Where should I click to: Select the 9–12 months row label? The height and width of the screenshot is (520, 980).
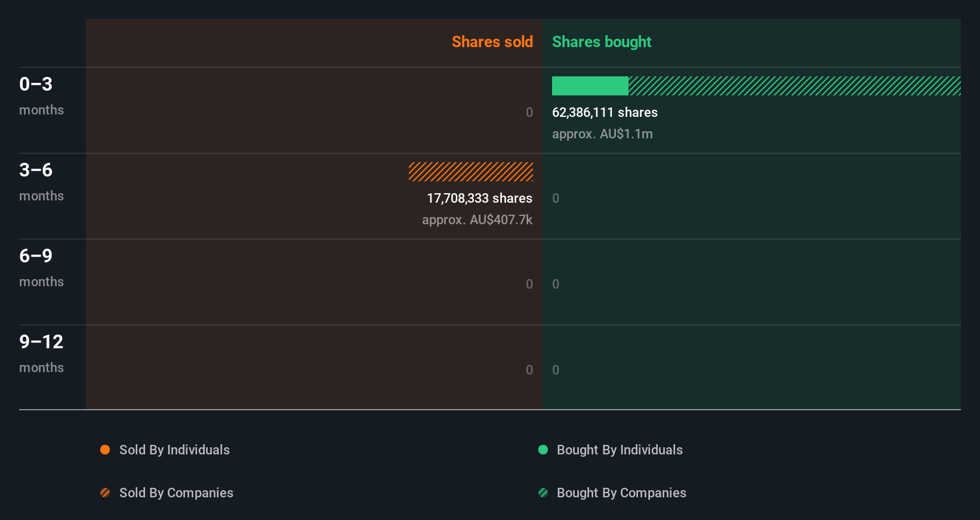(x=41, y=353)
